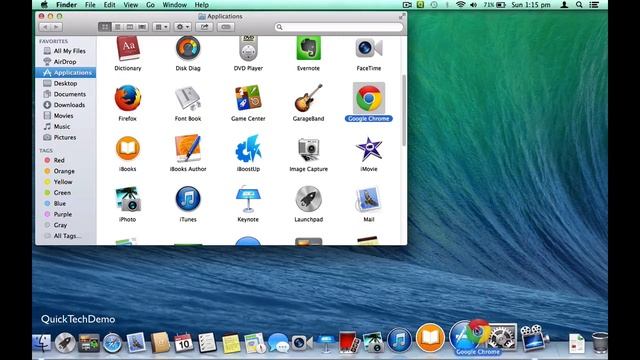This screenshot has height=360, width=640.
Task: Open the Action gear dropdown menu
Action: (x=182, y=27)
